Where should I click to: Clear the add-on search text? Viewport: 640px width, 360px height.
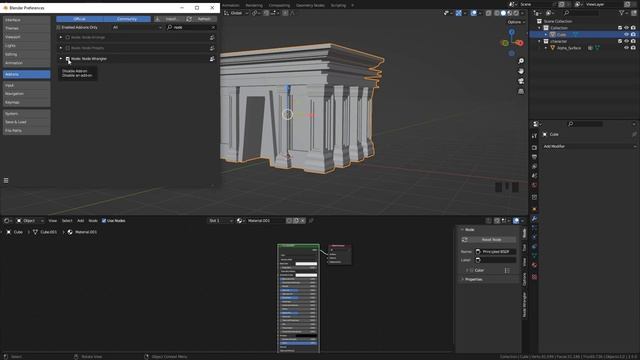pos(213,27)
